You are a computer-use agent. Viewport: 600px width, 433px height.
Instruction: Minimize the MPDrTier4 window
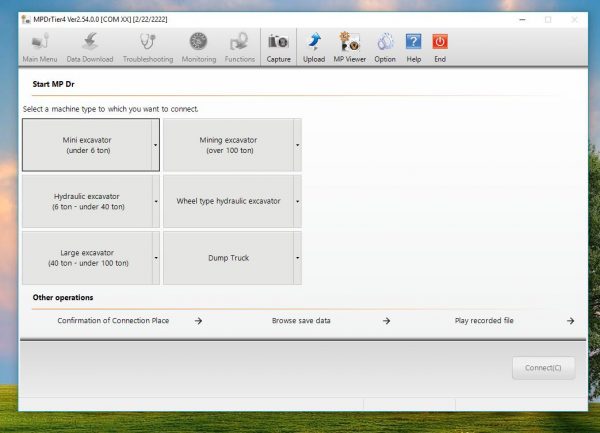coord(522,20)
